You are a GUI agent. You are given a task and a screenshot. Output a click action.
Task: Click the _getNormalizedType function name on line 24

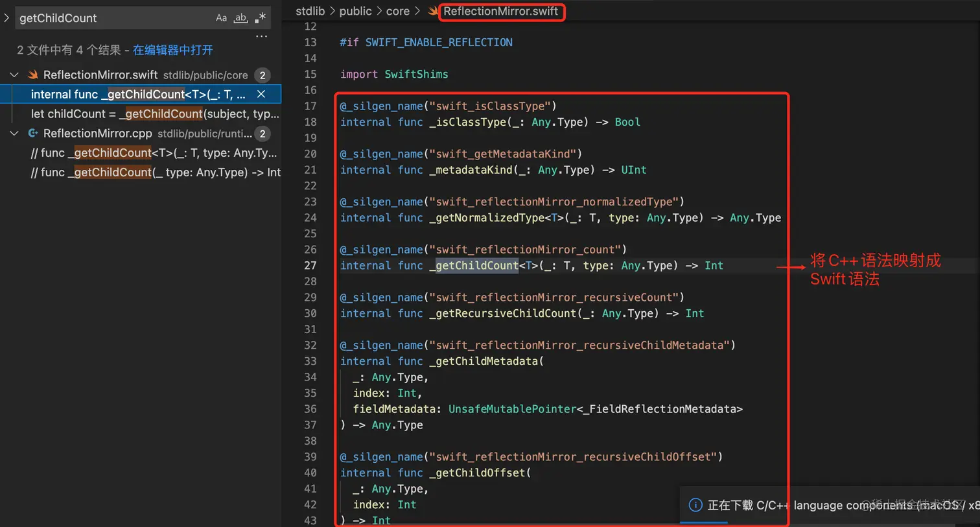point(487,218)
